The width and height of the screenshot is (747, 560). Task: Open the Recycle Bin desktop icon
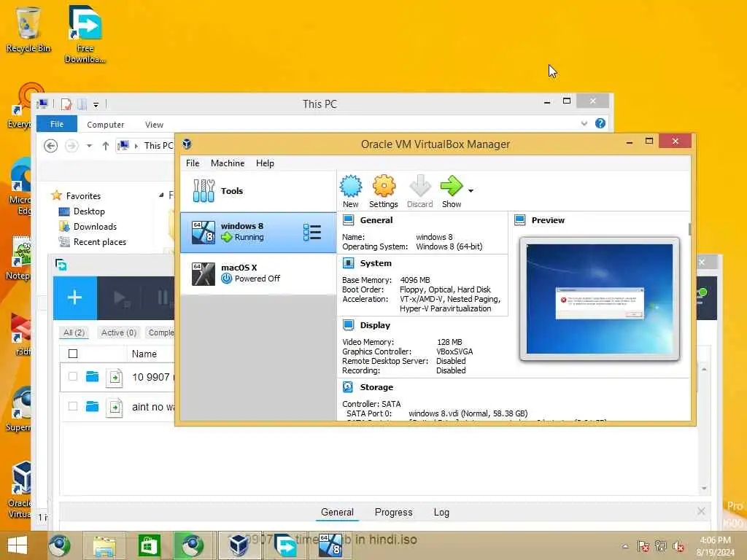pyautogui.click(x=28, y=29)
